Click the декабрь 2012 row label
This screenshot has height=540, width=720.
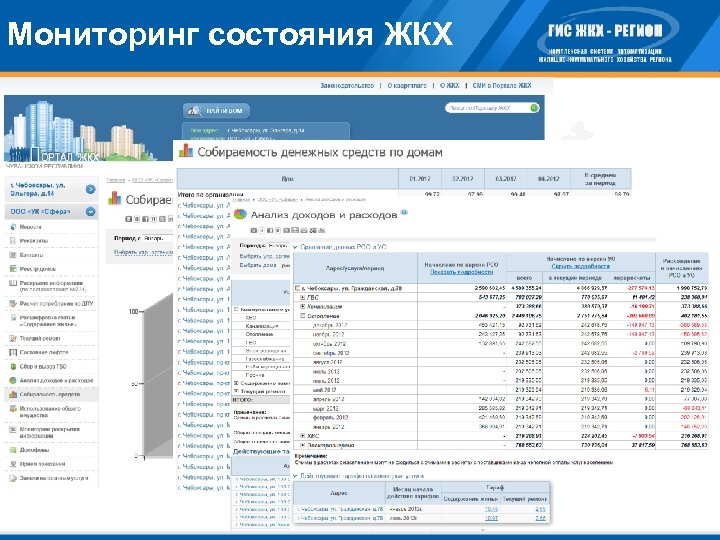(329, 325)
